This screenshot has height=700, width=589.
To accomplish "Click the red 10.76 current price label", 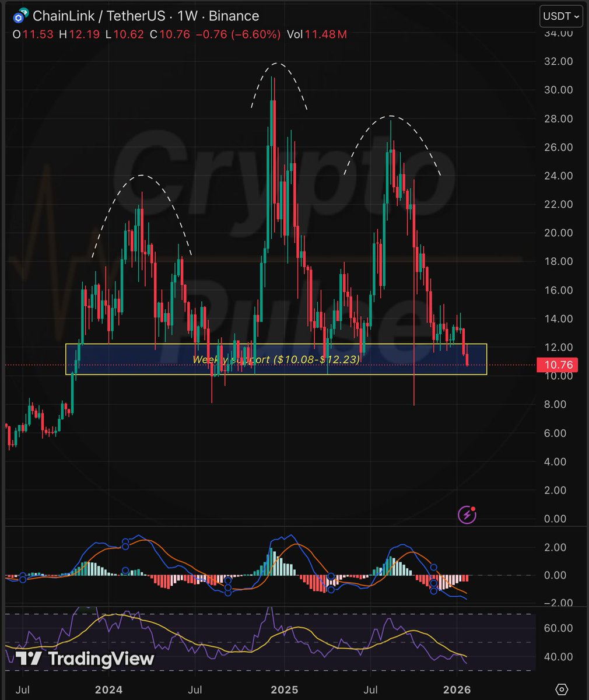I will (x=560, y=365).
